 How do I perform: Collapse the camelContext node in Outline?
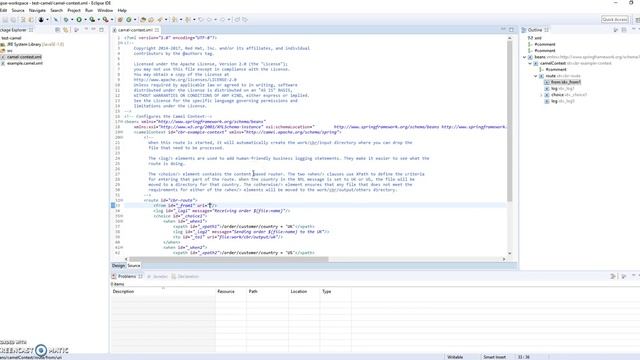(x=530, y=63)
